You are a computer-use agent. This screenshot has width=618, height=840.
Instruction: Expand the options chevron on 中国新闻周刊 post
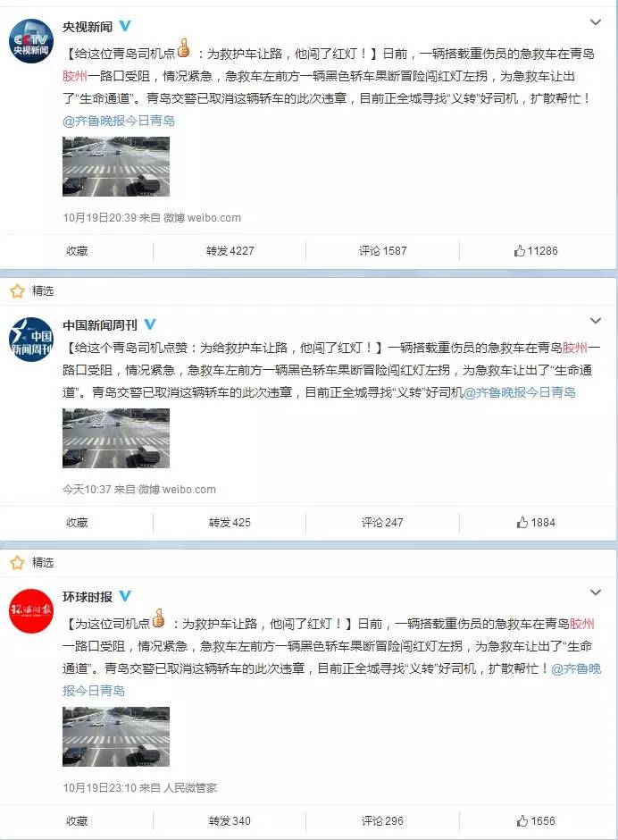tap(595, 321)
